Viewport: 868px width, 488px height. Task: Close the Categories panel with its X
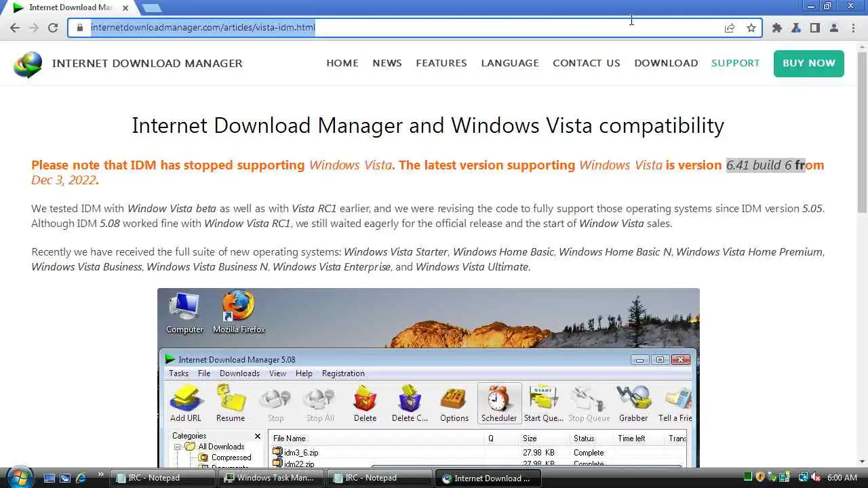click(258, 436)
